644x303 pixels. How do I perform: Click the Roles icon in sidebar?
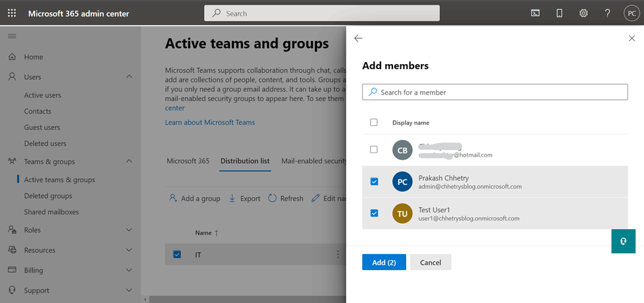click(x=13, y=230)
